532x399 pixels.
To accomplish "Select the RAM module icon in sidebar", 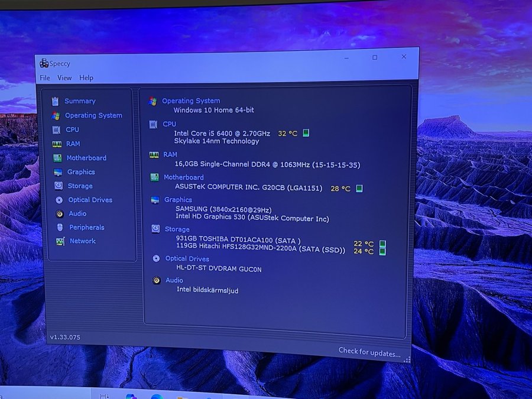I will (57, 144).
